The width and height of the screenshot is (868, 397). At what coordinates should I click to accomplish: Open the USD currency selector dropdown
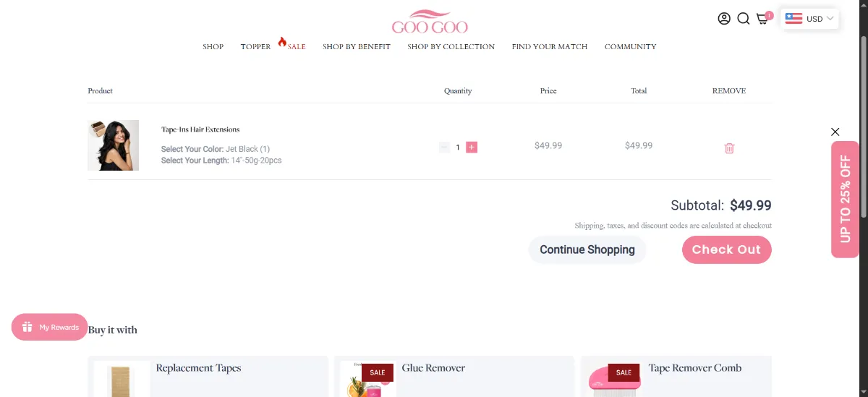pos(809,19)
